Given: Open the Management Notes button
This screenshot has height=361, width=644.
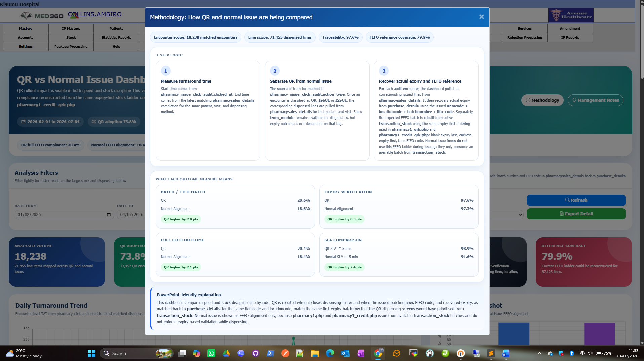Looking at the screenshot, I should point(595,100).
